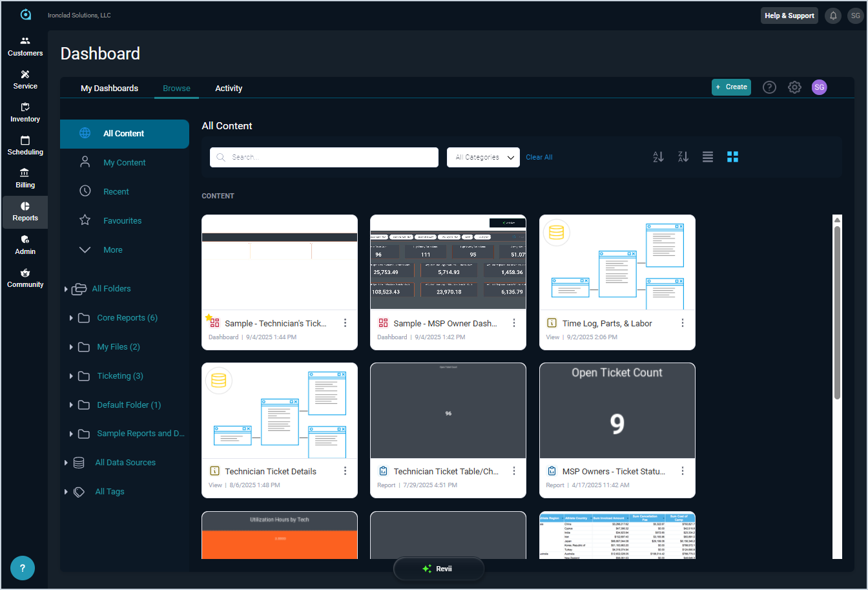
Task: Go to Inventory in the sidebar
Action: pos(25,112)
